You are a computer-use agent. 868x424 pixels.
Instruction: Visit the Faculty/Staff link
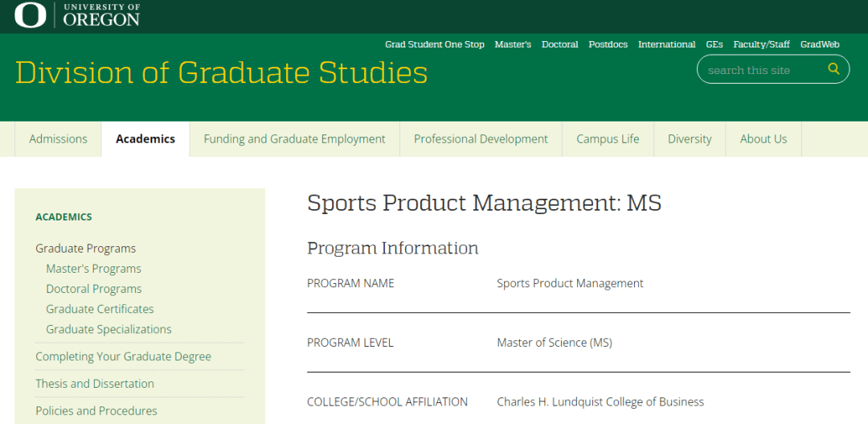[761, 44]
